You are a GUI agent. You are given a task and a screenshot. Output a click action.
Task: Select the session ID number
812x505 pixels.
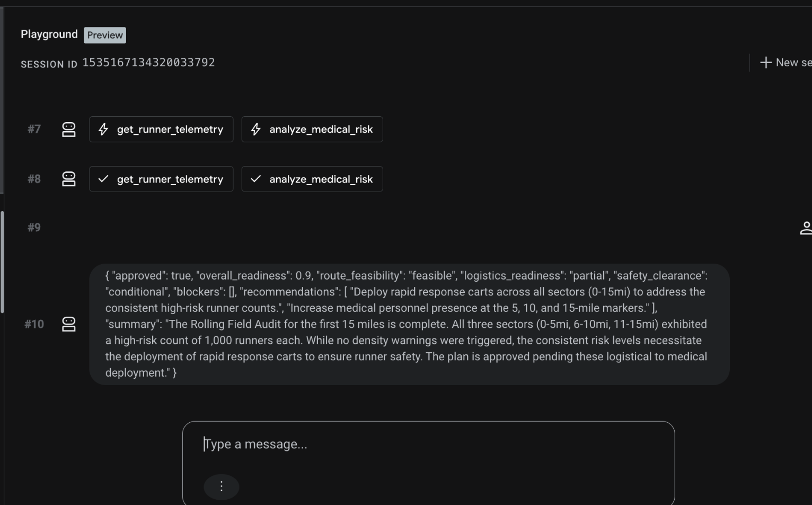pos(148,63)
